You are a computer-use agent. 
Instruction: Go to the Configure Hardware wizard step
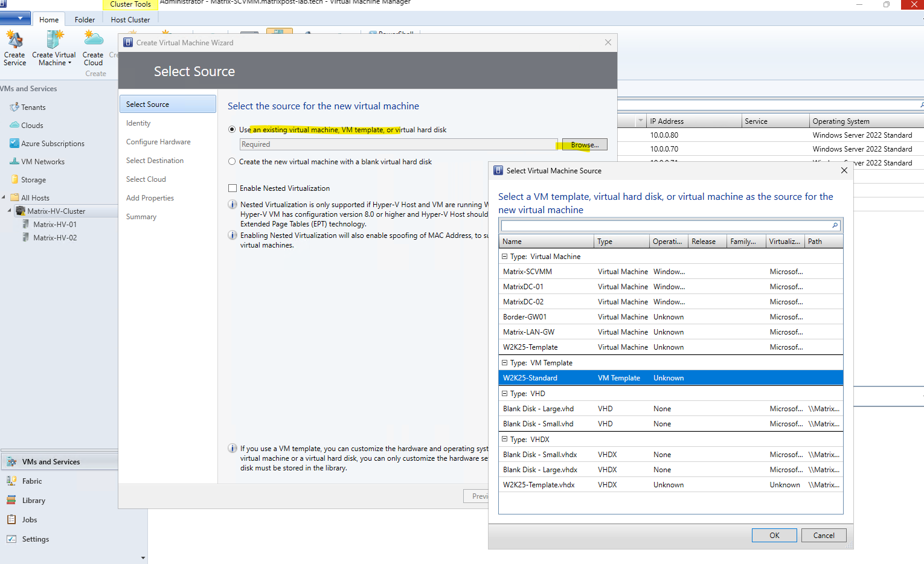(158, 142)
